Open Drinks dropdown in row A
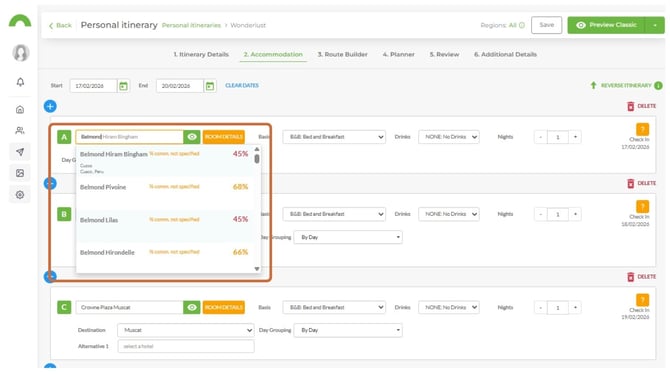The width and height of the screenshot is (670, 375). pyautogui.click(x=449, y=137)
